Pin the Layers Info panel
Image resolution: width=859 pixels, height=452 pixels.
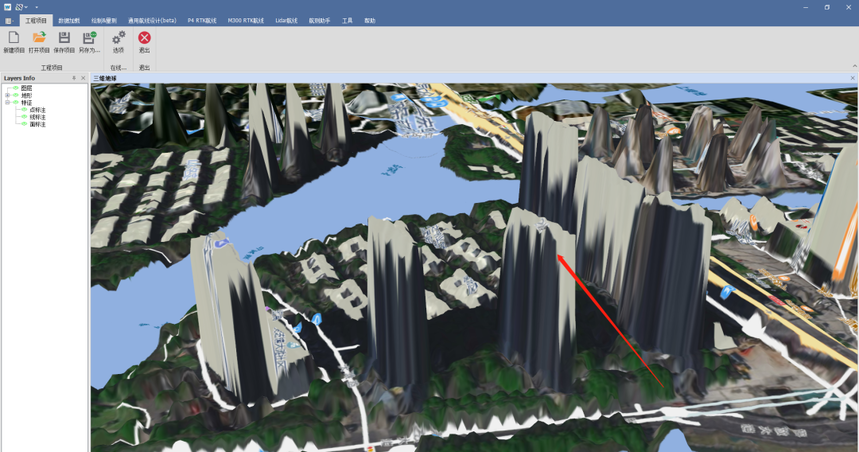tap(74, 78)
